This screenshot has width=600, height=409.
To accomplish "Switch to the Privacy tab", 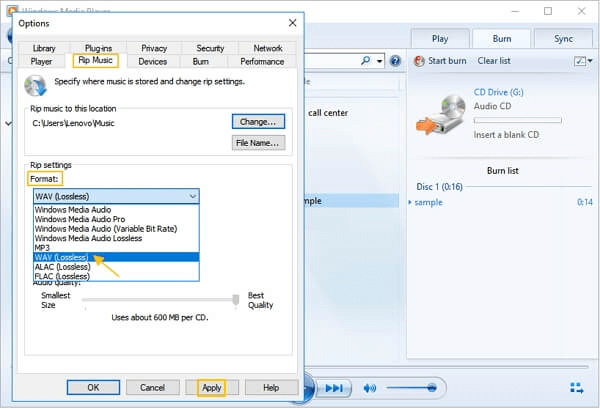I will pyautogui.click(x=154, y=48).
